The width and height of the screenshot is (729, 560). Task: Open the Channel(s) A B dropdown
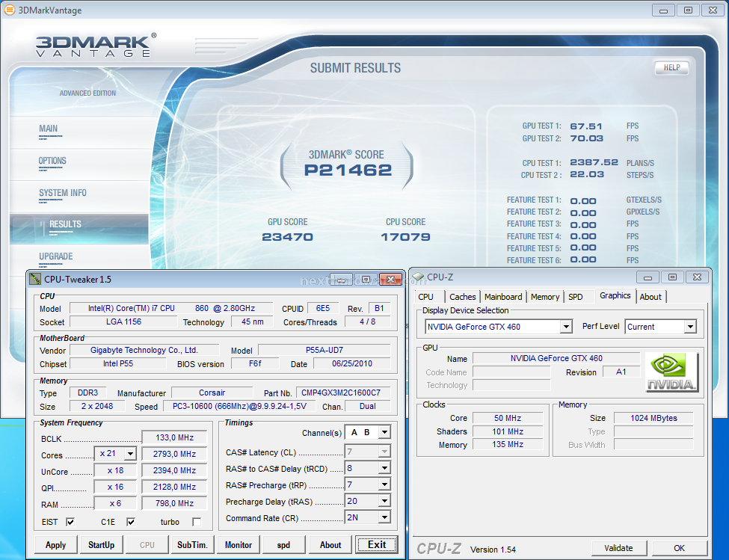point(384,432)
